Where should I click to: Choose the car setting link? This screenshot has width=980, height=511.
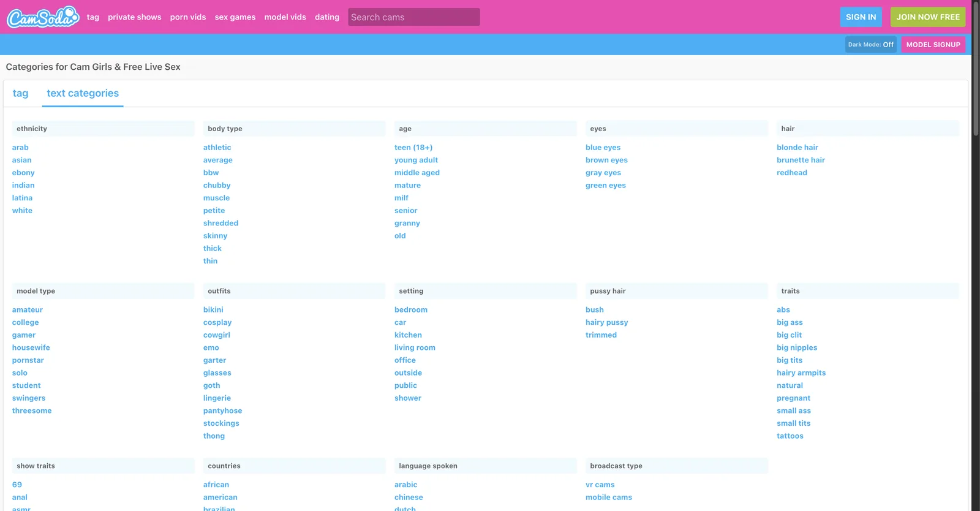click(401, 322)
